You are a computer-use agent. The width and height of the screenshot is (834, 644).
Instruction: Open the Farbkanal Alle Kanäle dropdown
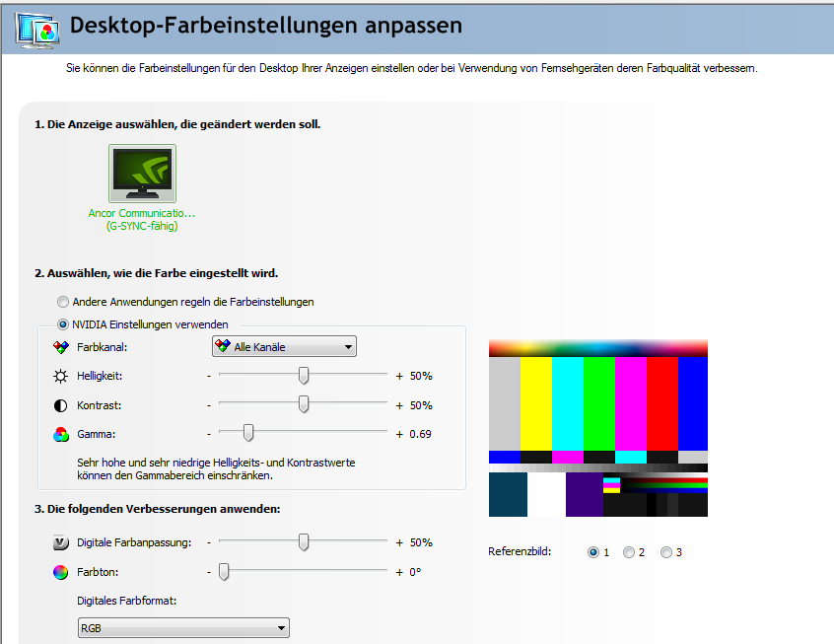click(x=284, y=346)
